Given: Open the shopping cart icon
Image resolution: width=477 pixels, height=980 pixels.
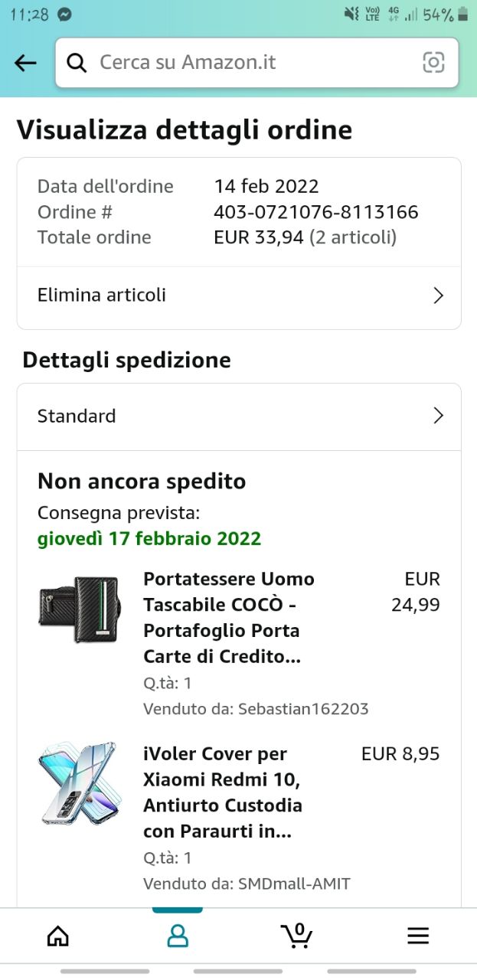Looking at the screenshot, I should coord(296,935).
